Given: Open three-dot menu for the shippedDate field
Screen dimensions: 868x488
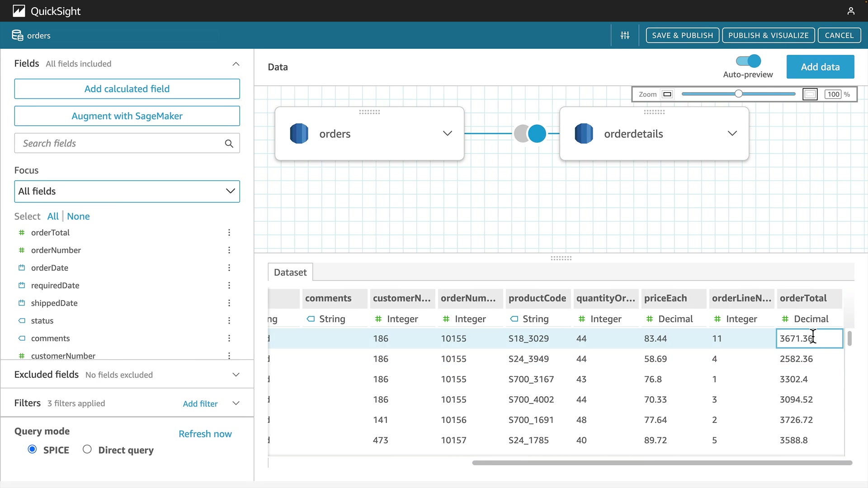Looking at the screenshot, I should coord(229,303).
